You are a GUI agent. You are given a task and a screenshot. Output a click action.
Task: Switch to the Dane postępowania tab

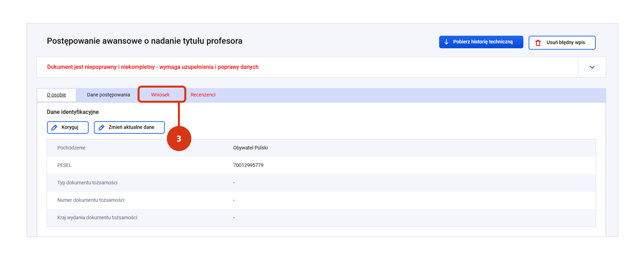108,95
